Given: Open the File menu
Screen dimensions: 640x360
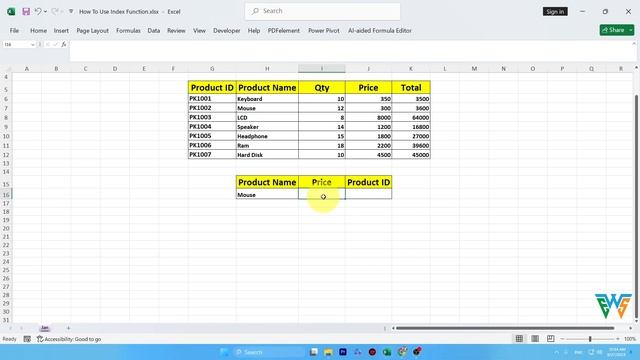Looking at the screenshot, I should (14, 31).
